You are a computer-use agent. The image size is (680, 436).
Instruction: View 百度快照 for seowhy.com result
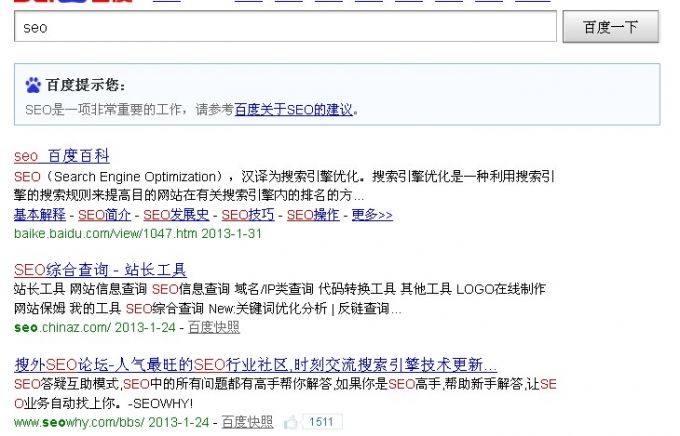coord(246,422)
